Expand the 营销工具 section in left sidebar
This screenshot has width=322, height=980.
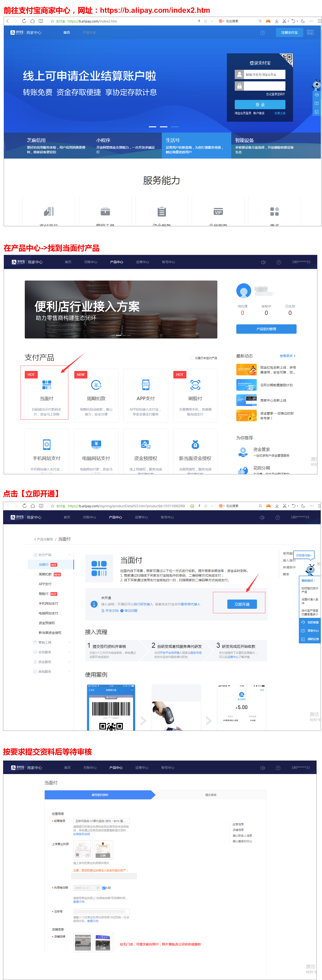coord(69,642)
